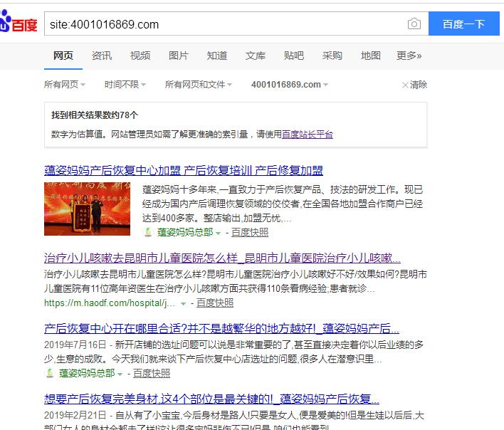Open the 图片 tab
Viewport: 504px width, 430px height.
(x=179, y=56)
